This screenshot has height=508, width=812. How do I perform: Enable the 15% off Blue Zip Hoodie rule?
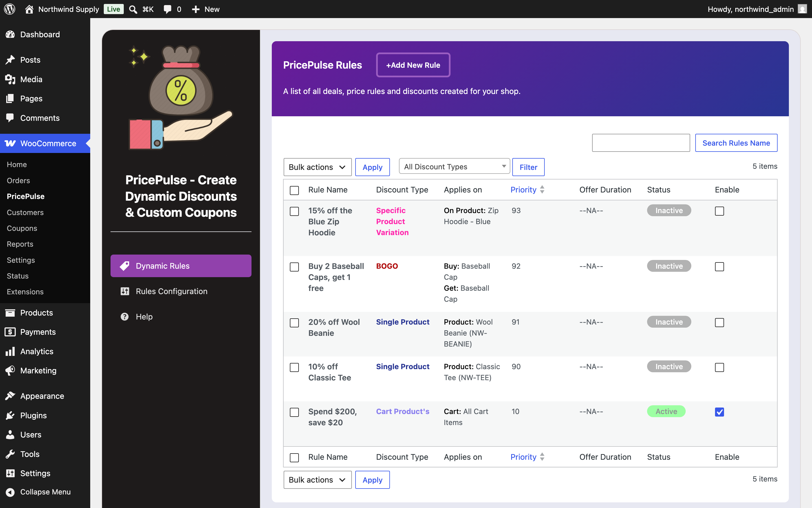(720, 211)
